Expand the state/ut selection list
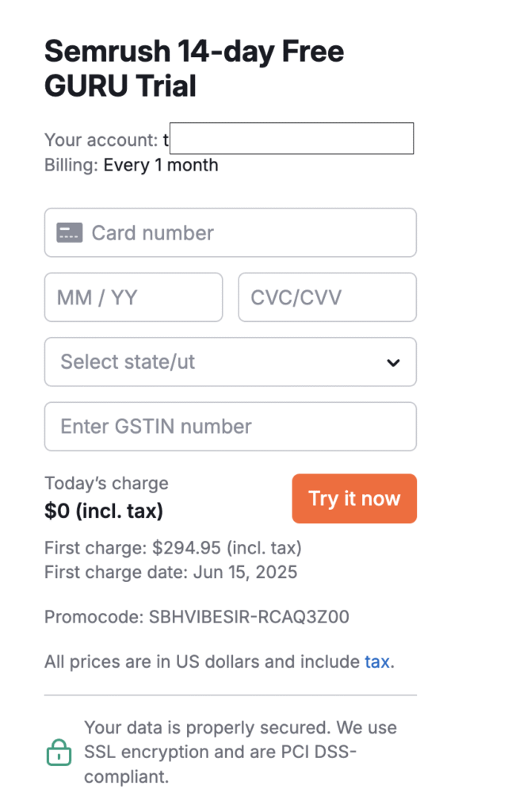 [x=230, y=362]
